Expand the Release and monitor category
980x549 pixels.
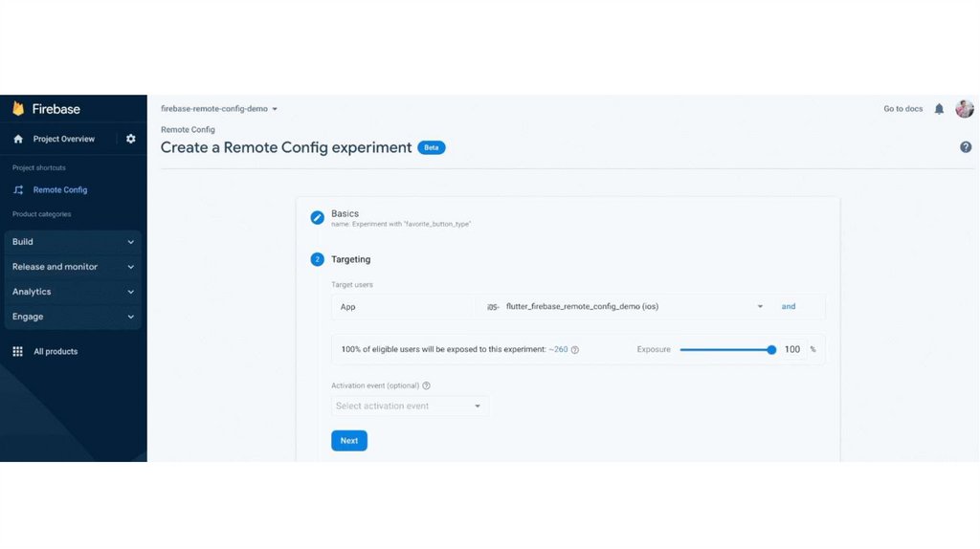tap(73, 267)
